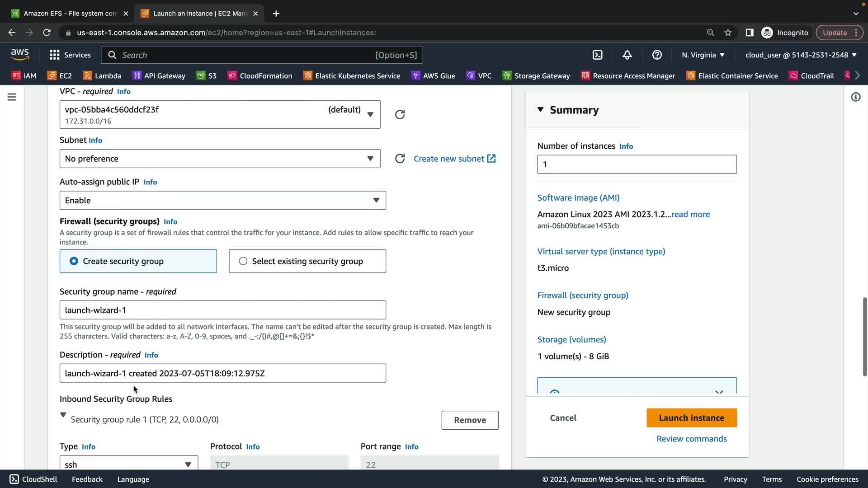Open the CloudShell icon in the top navbar
This screenshot has height=488, width=868.
(597, 55)
